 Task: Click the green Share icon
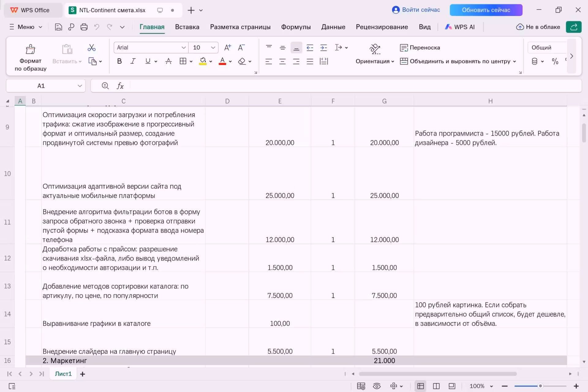click(x=574, y=27)
